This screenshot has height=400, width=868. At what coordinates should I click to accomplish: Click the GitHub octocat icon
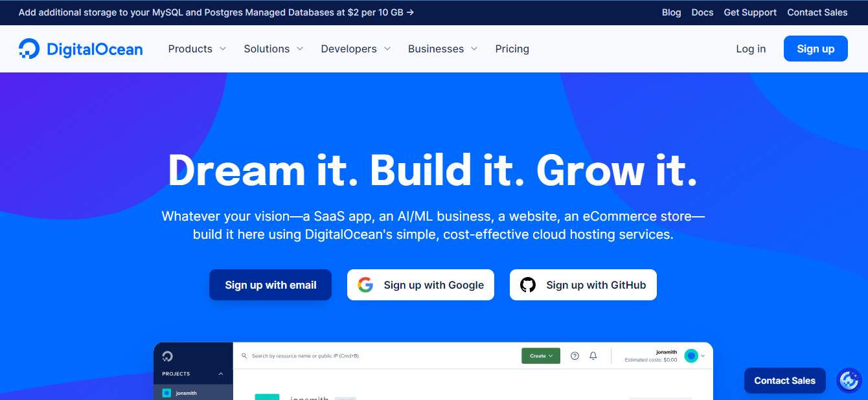coord(528,285)
